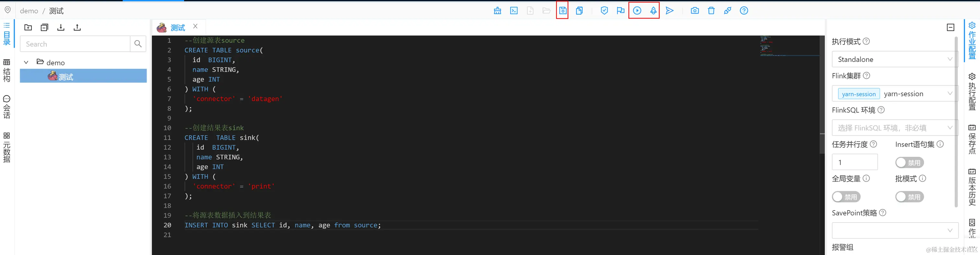Switch to 会话 sidebar tab
This screenshot has width=980, height=255.
[7, 107]
